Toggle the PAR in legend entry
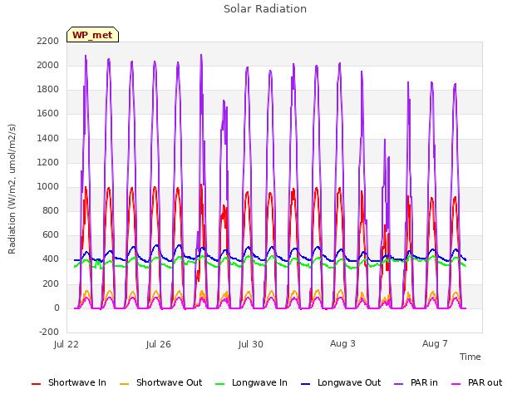The height and width of the screenshot is (399, 532). coord(416,382)
